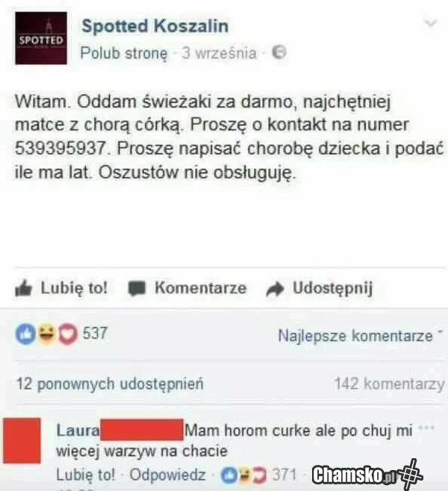Open the three-dot menu on Laura's comment
The image size is (448, 491).
pyautogui.click(x=426, y=428)
